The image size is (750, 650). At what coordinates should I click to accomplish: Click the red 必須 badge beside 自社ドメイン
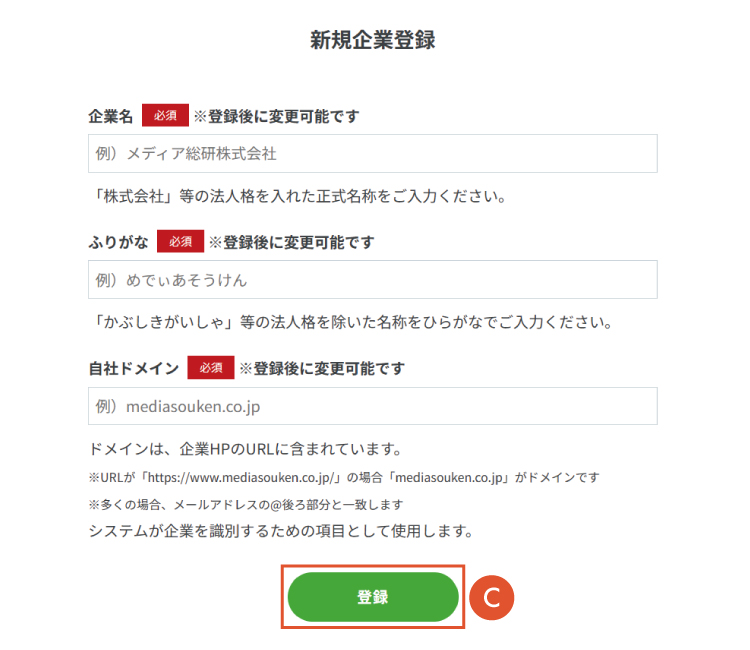[x=210, y=368]
